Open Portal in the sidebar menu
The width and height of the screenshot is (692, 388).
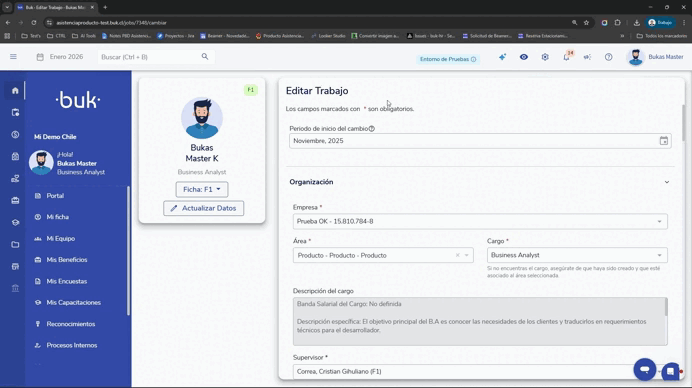point(55,196)
